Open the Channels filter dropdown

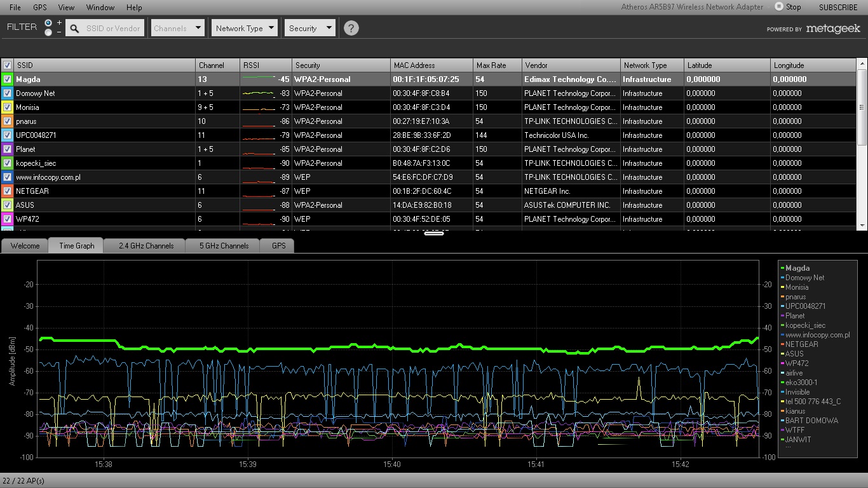point(177,28)
